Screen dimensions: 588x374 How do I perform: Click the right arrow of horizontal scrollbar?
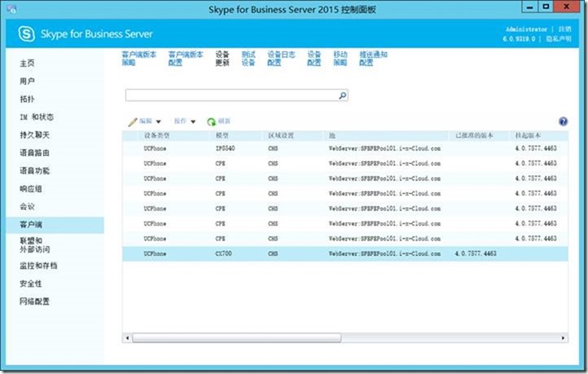pos(563,338)
